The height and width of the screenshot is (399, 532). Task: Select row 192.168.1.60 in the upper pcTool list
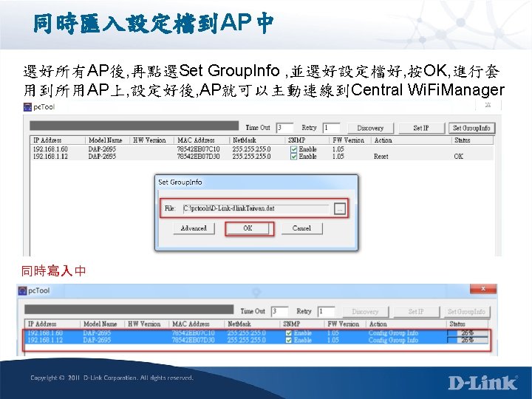(262, 149)
